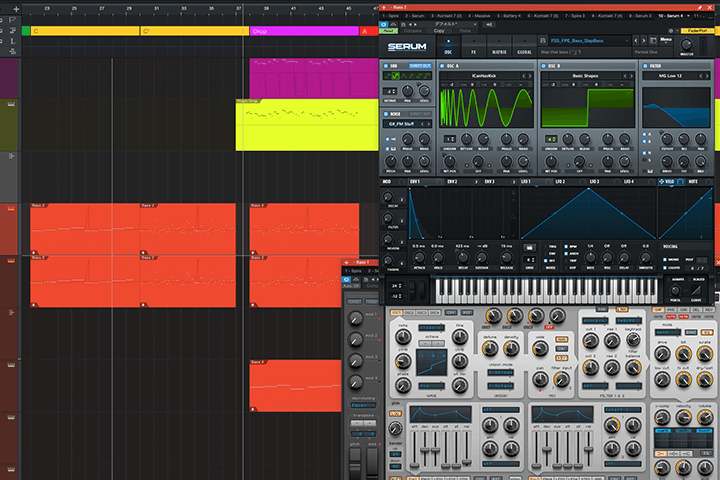
Task: Toggle the OSC B power switch
Action: [x=543, y=66]
